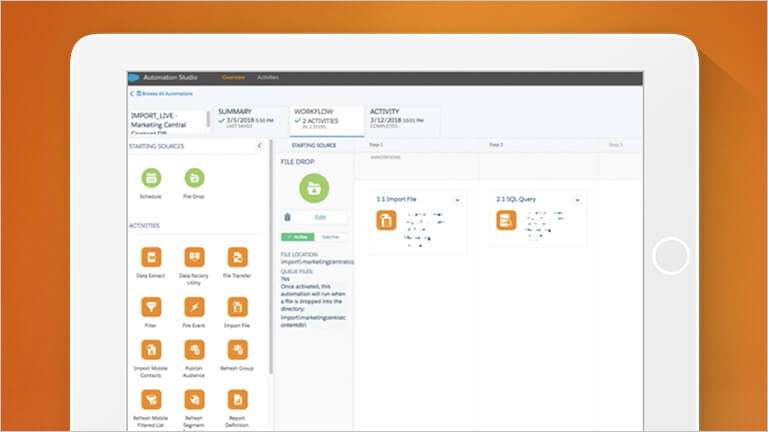The width and height of the screenshot is (768, 432).
Task: Pick the Data Extract activity icon
Action: [151, 257]
